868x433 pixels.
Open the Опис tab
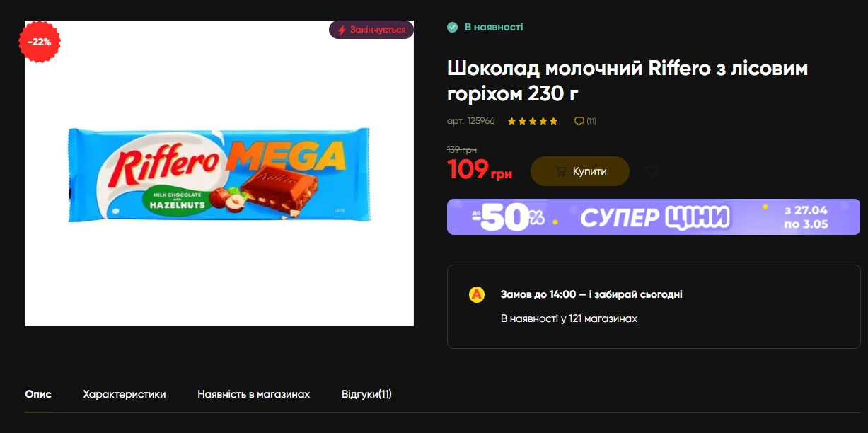tap(38, 394)
